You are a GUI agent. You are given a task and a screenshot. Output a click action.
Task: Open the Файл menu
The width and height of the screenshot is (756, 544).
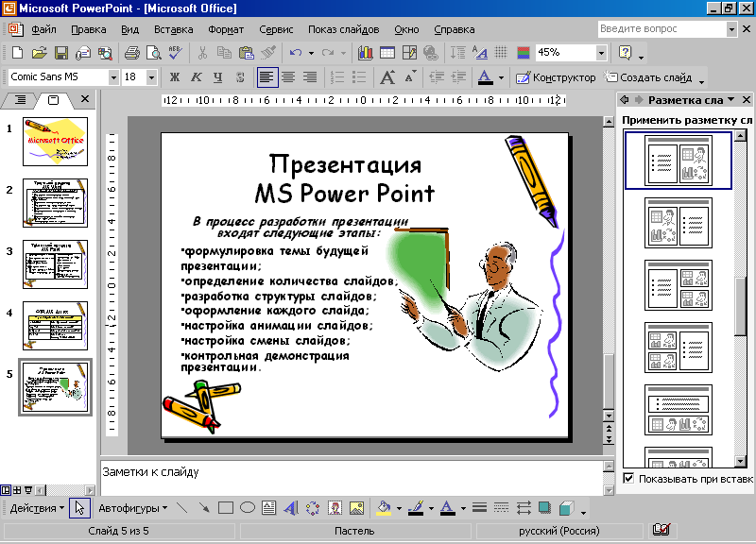tap(43, 29)
